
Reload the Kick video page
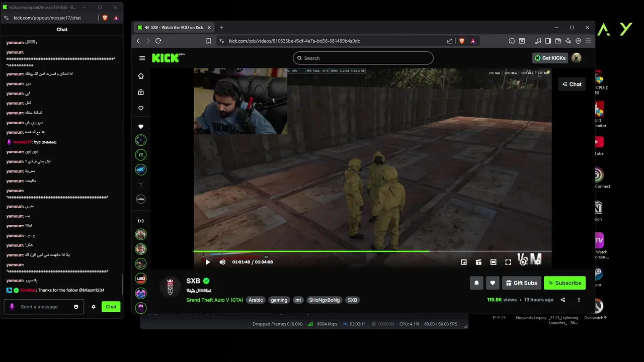click(x=158, y=41)
